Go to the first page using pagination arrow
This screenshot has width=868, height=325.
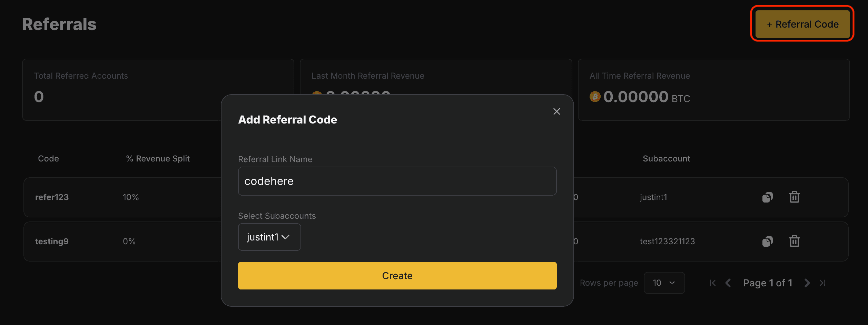click(712, 283)
